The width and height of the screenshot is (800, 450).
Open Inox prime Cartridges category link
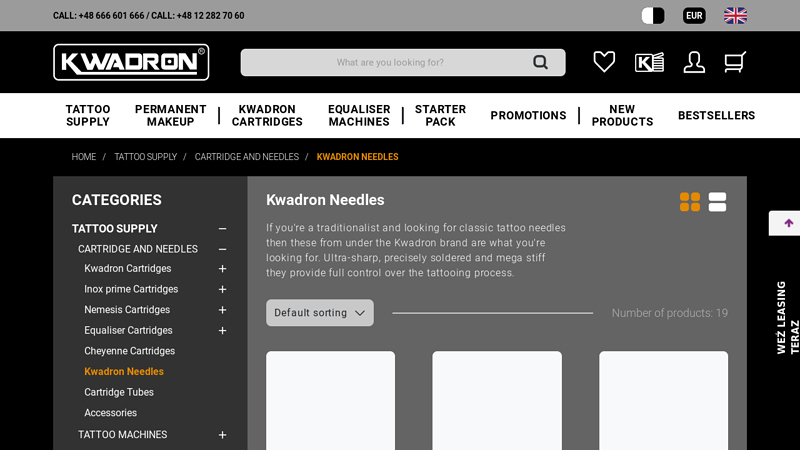pos(131,289)
